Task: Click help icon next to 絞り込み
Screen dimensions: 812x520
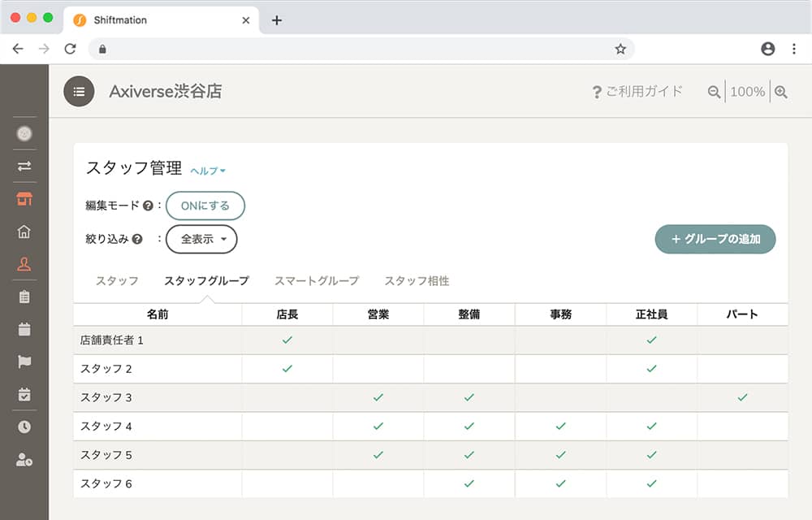Action: tap(136, 240)
